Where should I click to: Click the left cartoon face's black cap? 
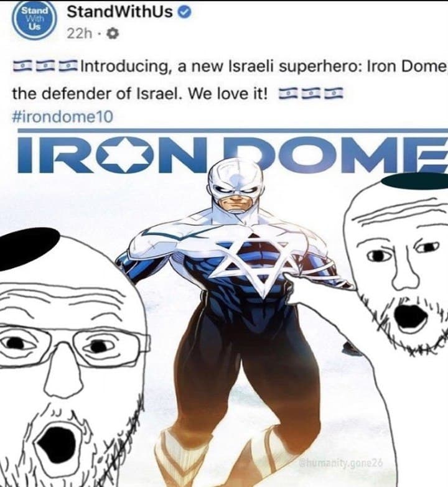(26, 248)
